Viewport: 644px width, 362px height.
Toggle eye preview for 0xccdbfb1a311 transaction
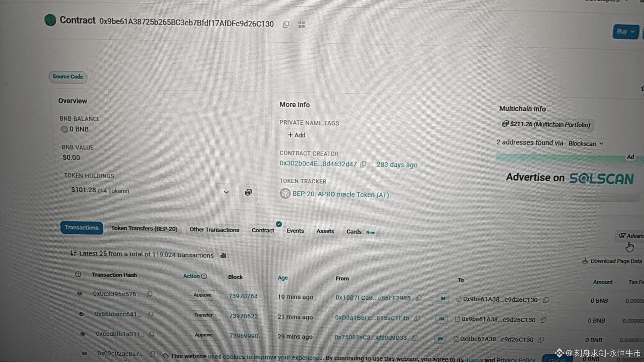pyautogui.click(x=83, y=334)
